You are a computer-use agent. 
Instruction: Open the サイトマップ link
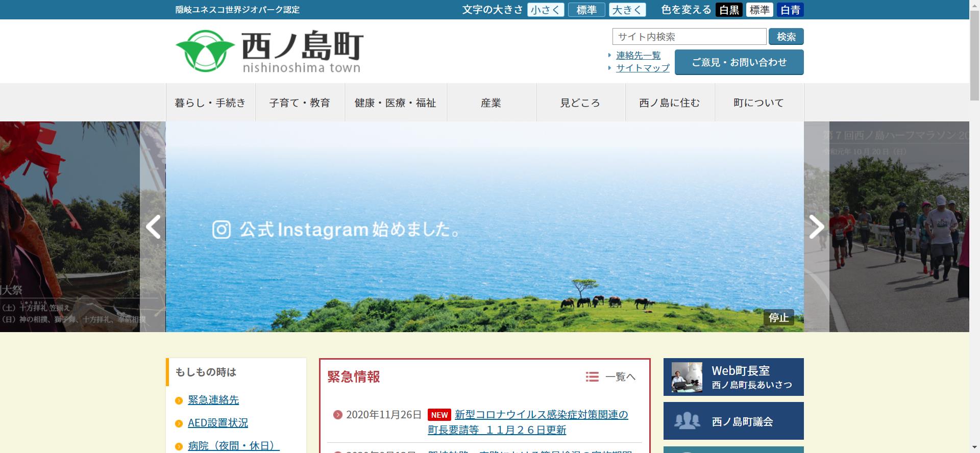[643, 68]
